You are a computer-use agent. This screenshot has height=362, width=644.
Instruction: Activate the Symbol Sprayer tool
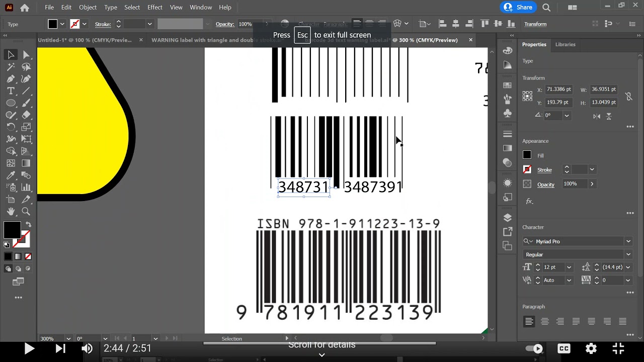11,187
